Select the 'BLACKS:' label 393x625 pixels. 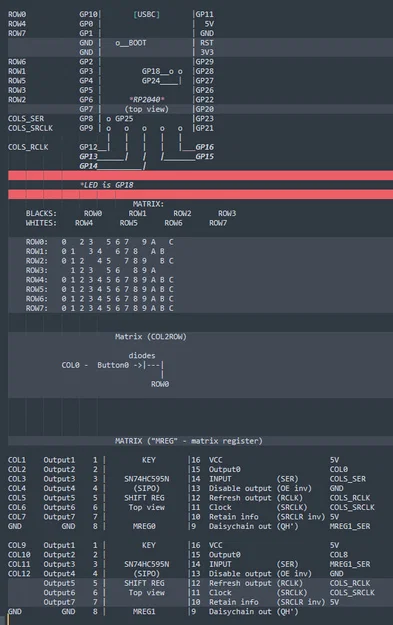pyautogui.click(x=41, y=214)
